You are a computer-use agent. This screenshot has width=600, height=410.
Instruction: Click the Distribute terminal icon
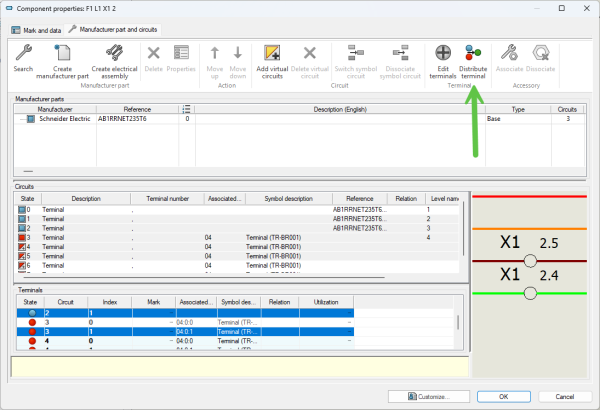[473, 53]
